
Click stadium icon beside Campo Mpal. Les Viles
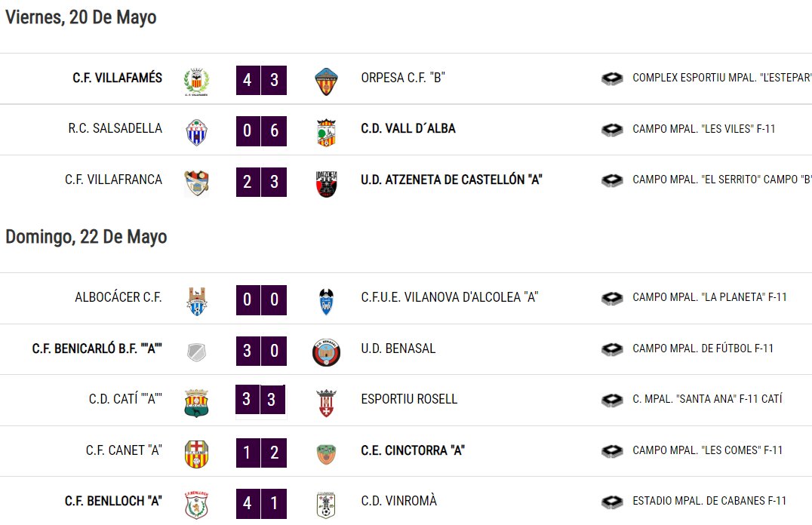point(612,130)
